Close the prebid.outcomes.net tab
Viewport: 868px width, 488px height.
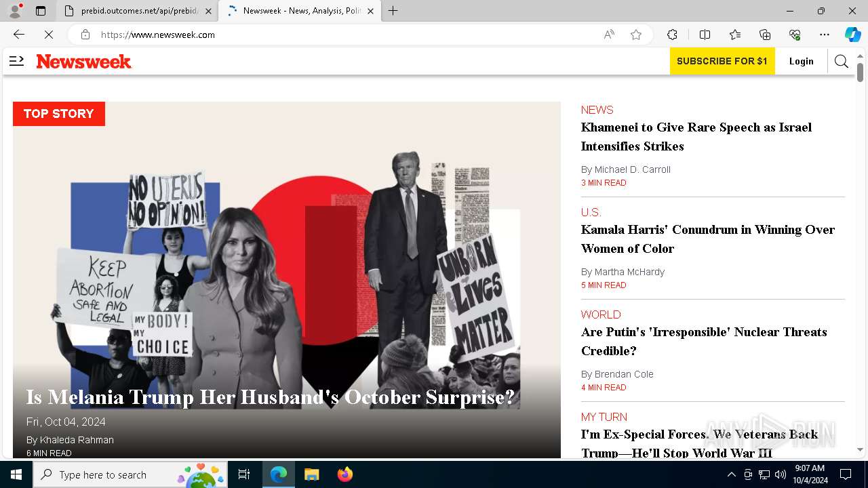click(208, 11)
